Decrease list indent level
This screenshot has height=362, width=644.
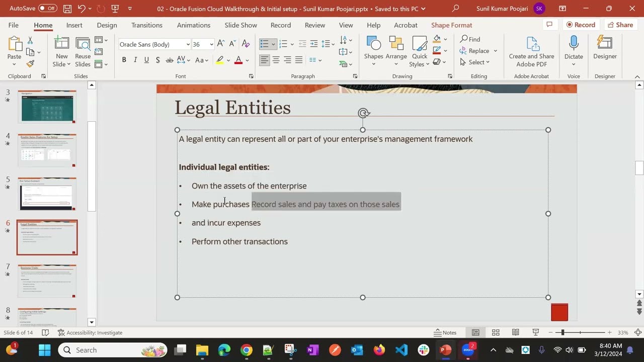(303, 44)
